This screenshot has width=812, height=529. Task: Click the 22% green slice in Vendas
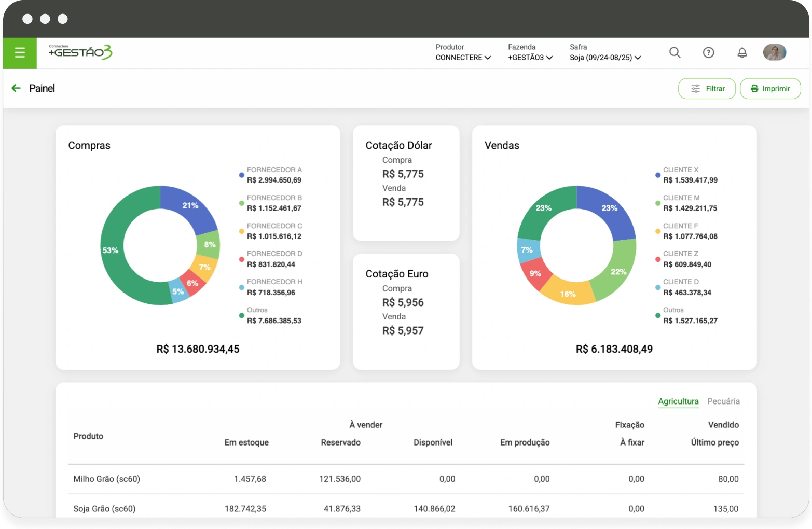point(617,271)
